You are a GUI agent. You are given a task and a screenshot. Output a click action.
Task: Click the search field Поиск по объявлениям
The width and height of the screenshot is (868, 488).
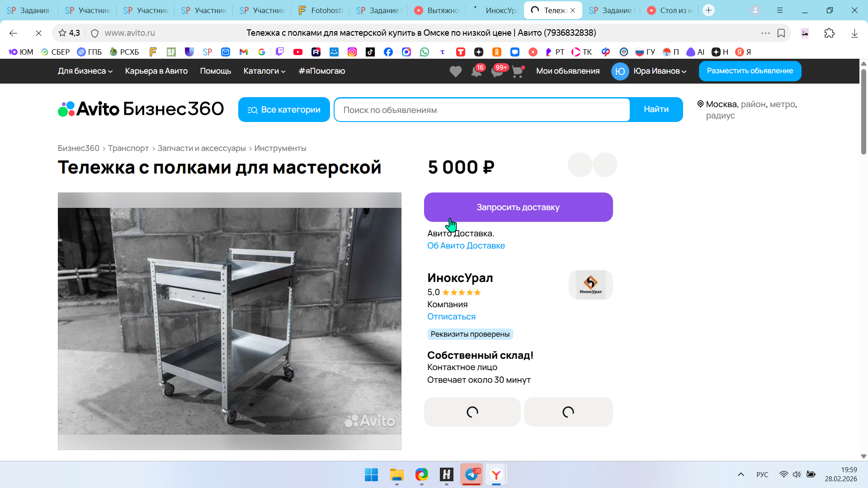[481, 110]
